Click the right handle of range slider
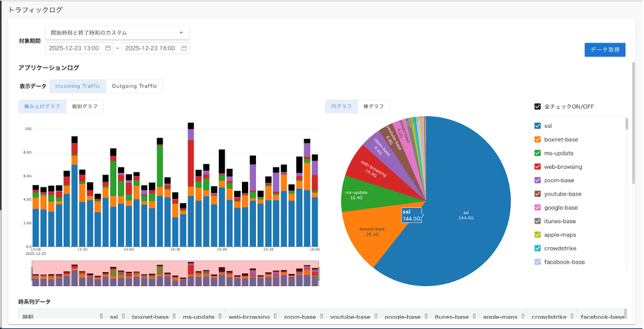Image resolution: width=644 pixels, height=329 pixels. (319, 274)
